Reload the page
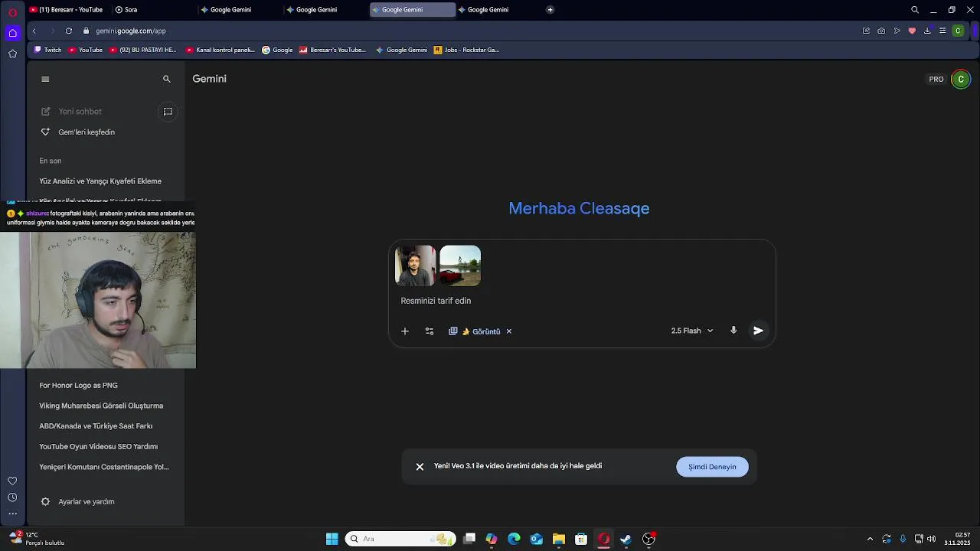 (69, 31)
